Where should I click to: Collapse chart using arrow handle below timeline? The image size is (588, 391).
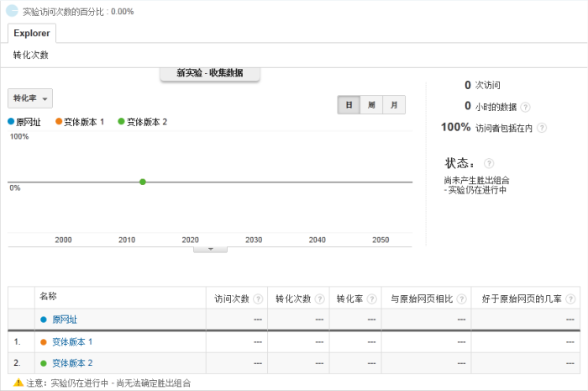pos(211,249)
